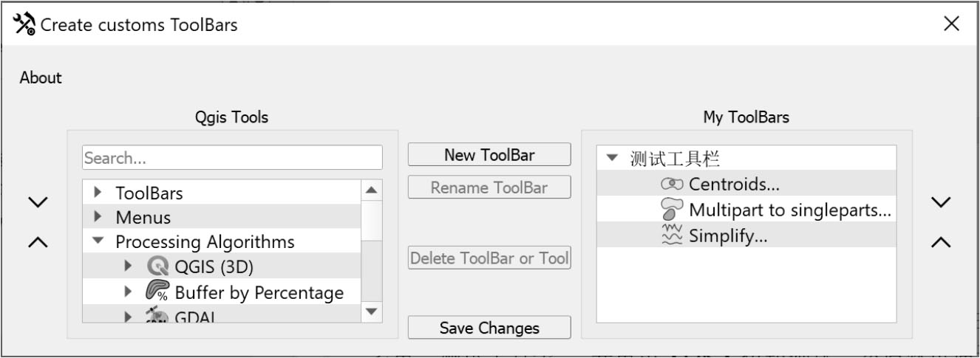
Task: Click the Multipart to singleparts icon
Action: [x=672, y=209]
